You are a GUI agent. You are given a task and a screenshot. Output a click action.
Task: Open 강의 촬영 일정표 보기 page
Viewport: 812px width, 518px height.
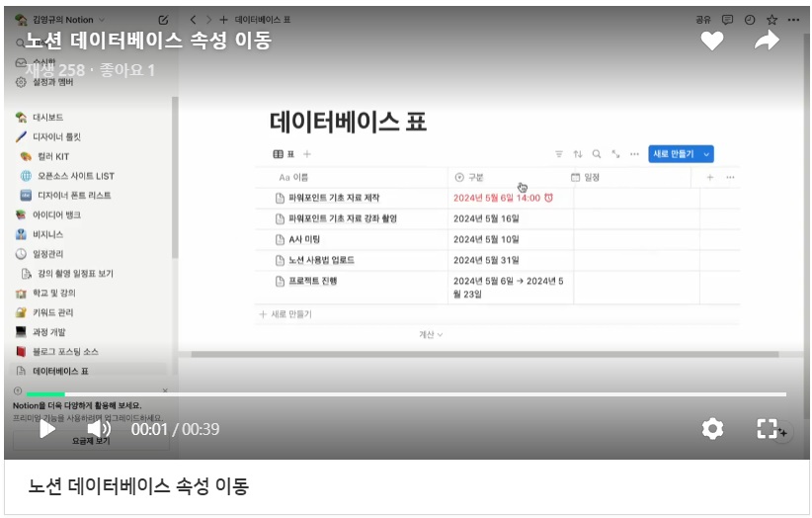click(75, 274)
